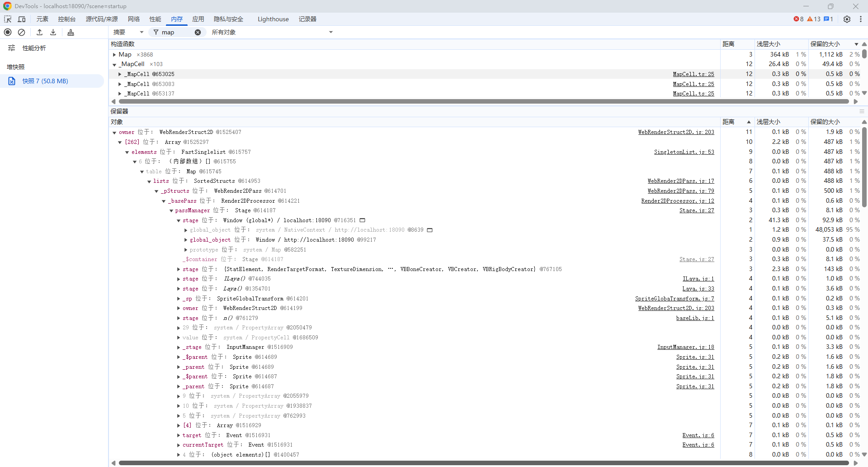This screenshot has height=467, width=868.
Task: Clear the map filter text
Action: point(198,32)
